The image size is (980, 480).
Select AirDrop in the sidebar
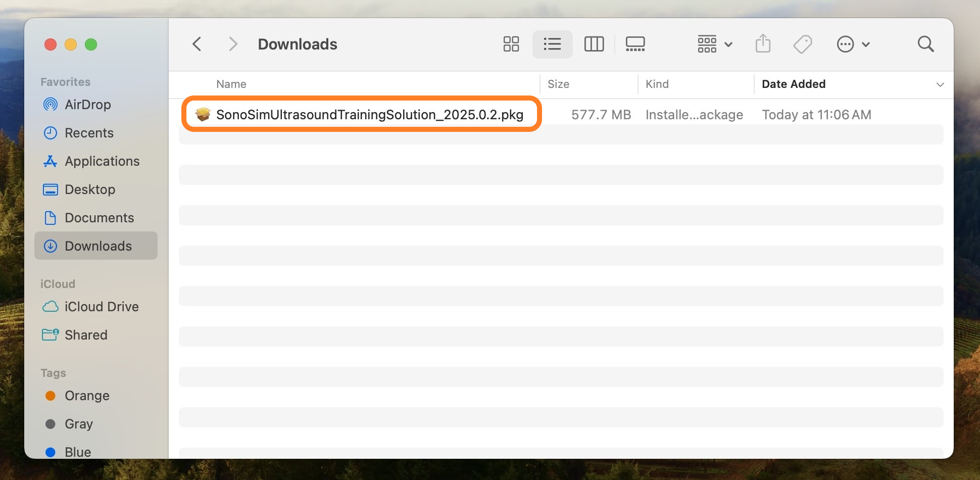point(88,105)
